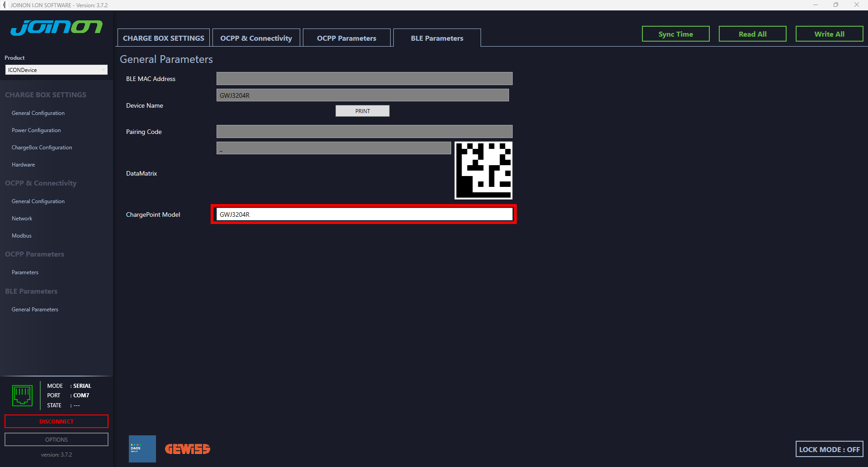Image resolution: width=868 pixels, height=467 pixels.
Task: Click the DataMatrix code image
Action: [483, 171]
